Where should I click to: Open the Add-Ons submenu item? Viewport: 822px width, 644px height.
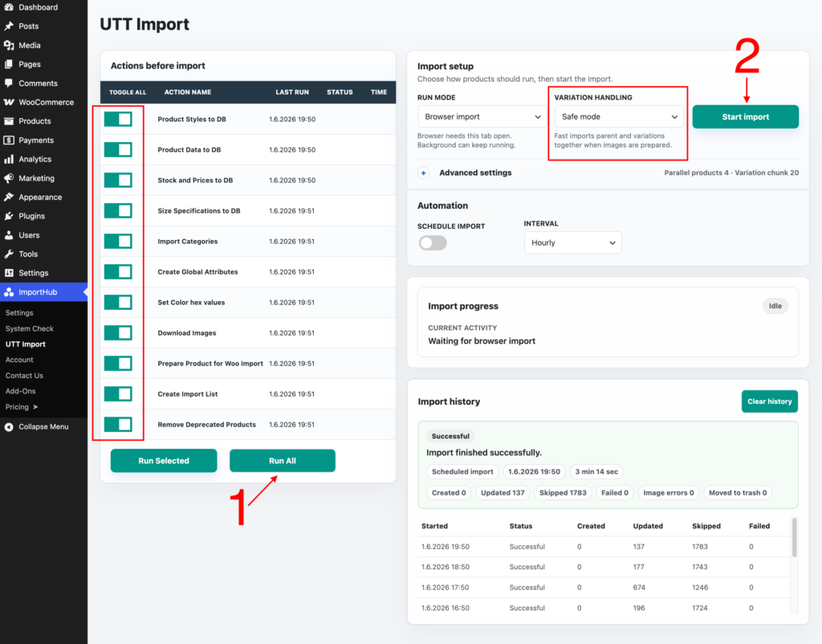pos(20,391)
